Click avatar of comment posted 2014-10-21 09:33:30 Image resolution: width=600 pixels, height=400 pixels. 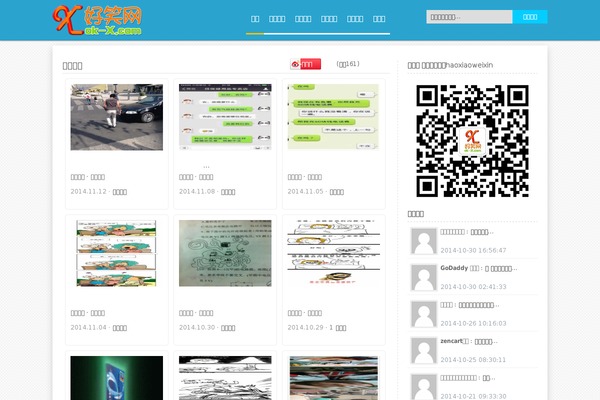coord(424,387)
